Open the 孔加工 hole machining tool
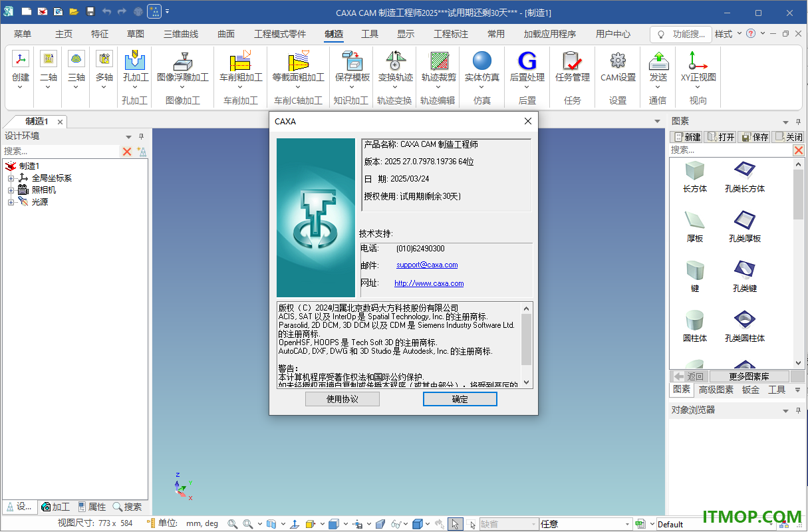 (x=136, y=68)
